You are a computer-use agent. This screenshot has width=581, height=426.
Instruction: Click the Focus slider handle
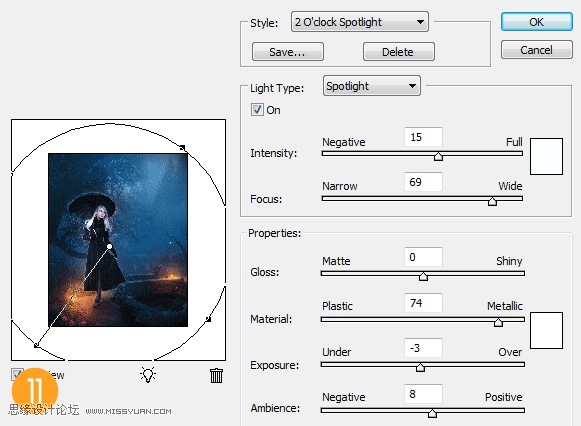[492, 201]
